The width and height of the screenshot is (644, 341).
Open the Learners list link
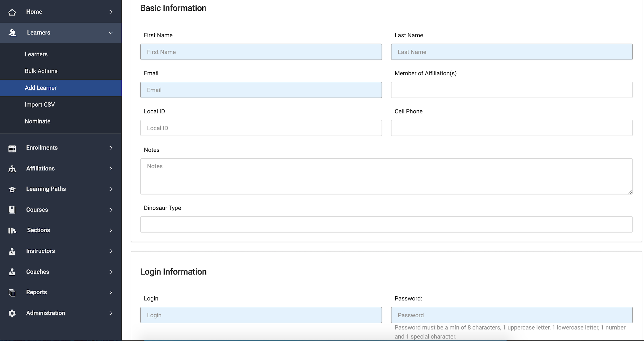coord(36,54)
